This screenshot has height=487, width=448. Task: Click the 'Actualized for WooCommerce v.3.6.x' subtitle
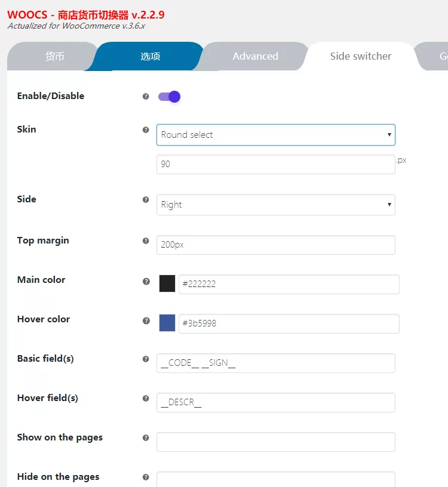pyautogui.click(x=76, y=26)
